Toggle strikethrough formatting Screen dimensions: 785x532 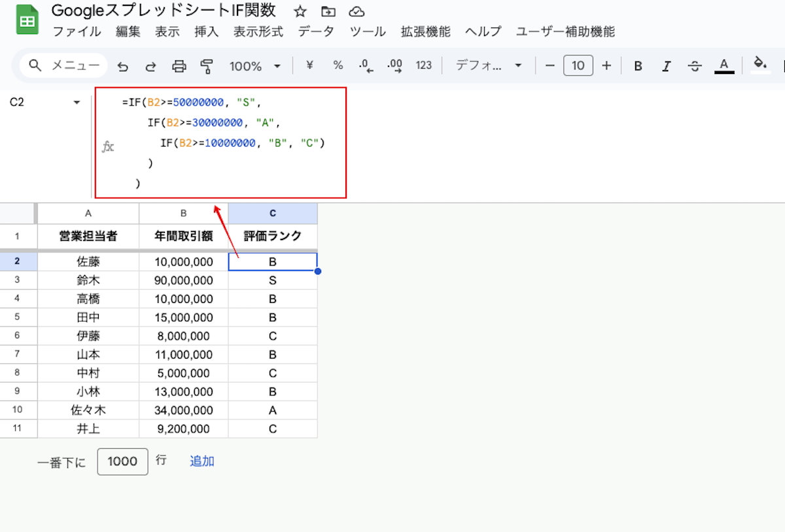point(695,65)
